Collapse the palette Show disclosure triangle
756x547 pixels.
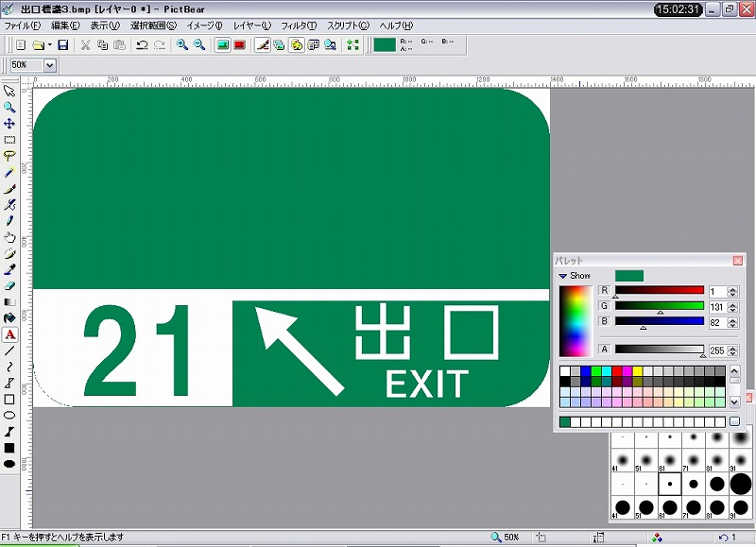(562, 276)
